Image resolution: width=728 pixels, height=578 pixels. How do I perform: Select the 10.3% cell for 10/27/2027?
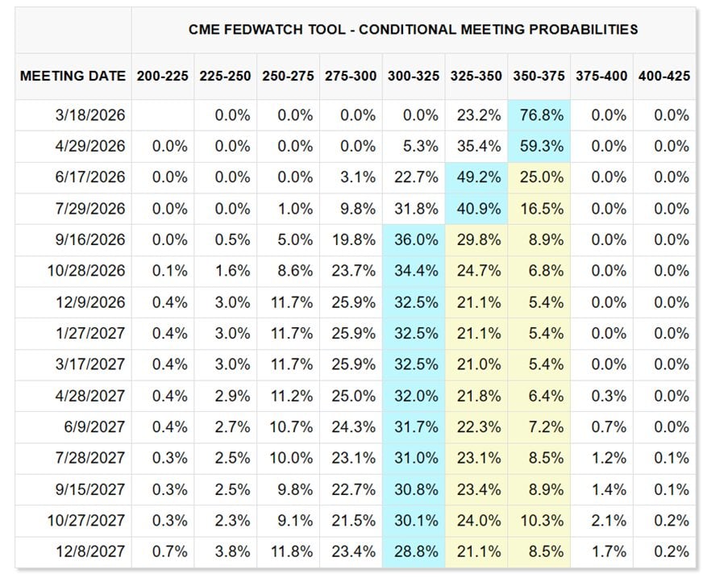[539, 521]
